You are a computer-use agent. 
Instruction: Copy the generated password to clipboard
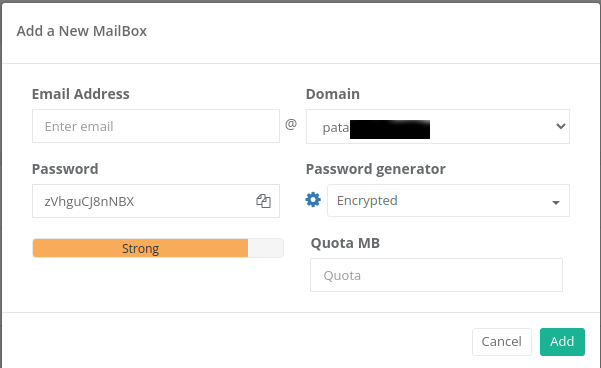click(x=263, y=201)
